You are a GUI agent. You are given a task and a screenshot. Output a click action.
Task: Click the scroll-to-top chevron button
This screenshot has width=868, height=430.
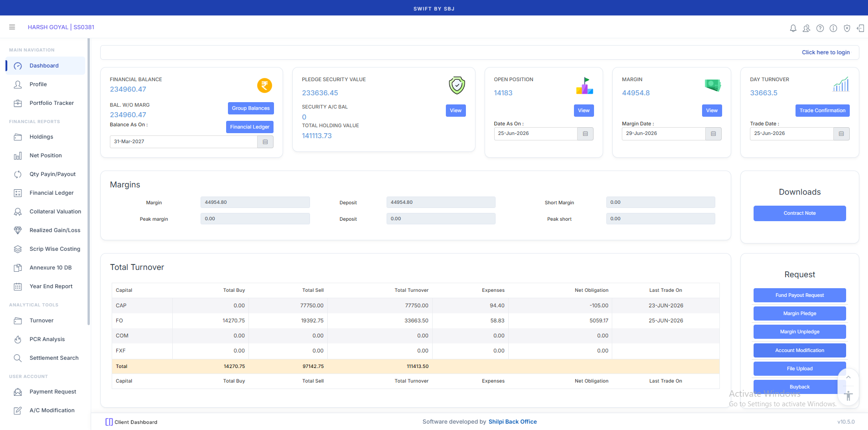(x=848, y=377)
